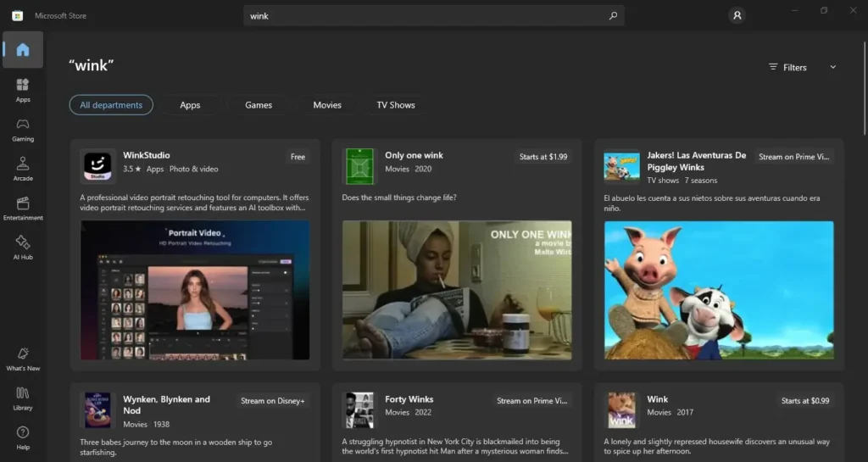Screen dimensions: 868x462
Task: View What's New section
Action: tap(23, 359)
